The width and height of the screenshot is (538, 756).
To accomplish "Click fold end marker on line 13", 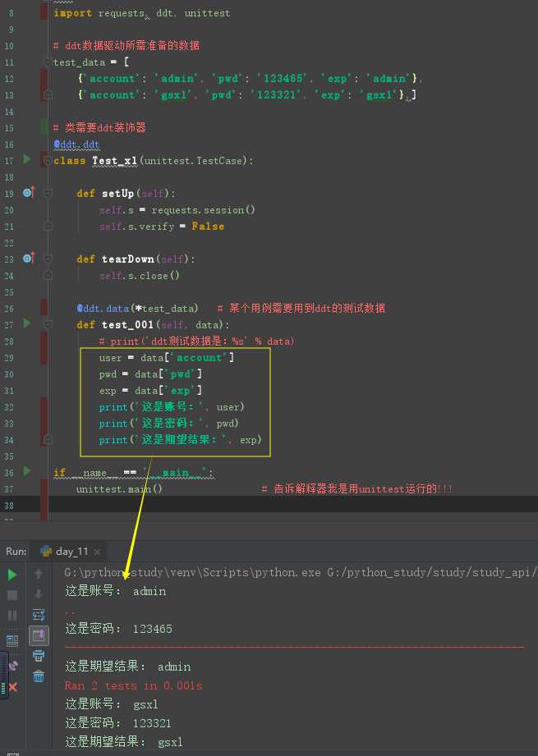I will click(48, 95).
